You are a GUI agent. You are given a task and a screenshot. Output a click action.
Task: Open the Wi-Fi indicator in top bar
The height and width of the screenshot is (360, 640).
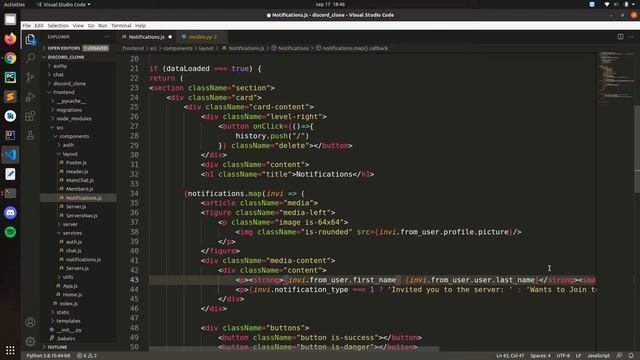coord(607,4)
